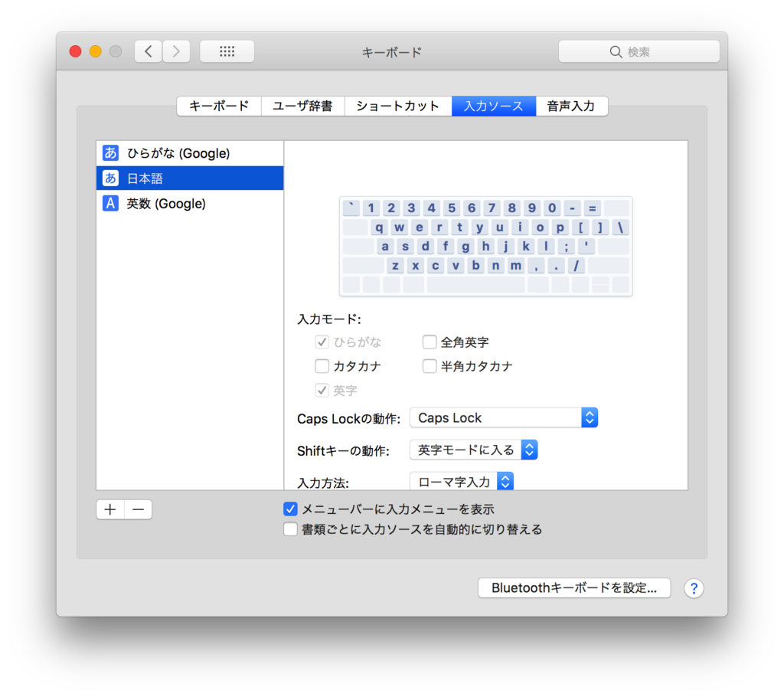Image resolution: width=784 pixels, height=697 pixels.
Task: Click the Bluetoothキーボードを設定 button
Action: pyautogui.click(x=573, y=588)
